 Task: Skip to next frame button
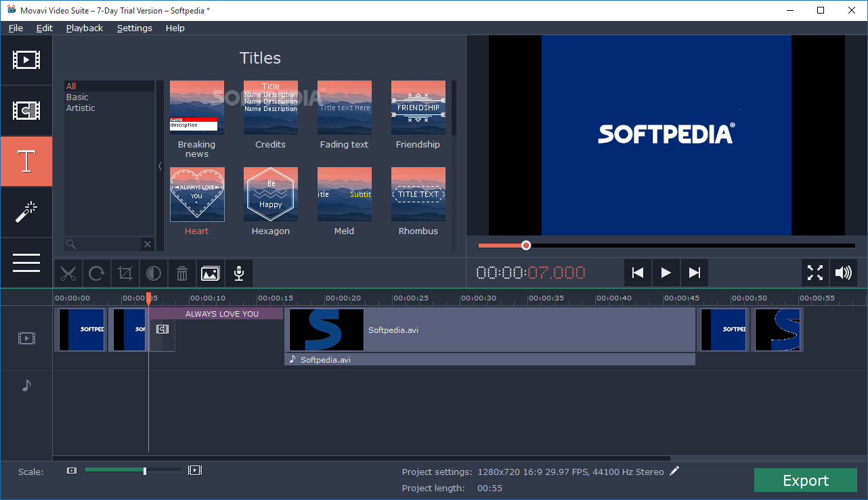coord(694,273)
